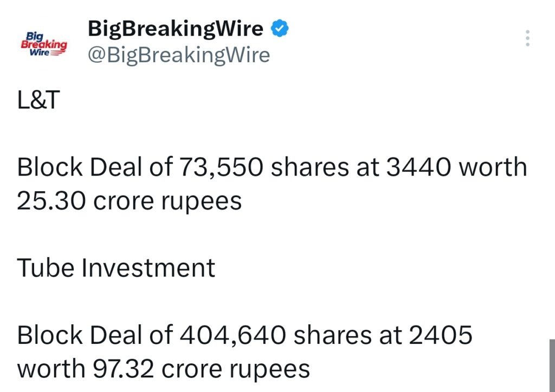This screenshot has width=555, height=392.
Task: Click the BigBreakingWire profile logo avatar
Action: [44, 43]
